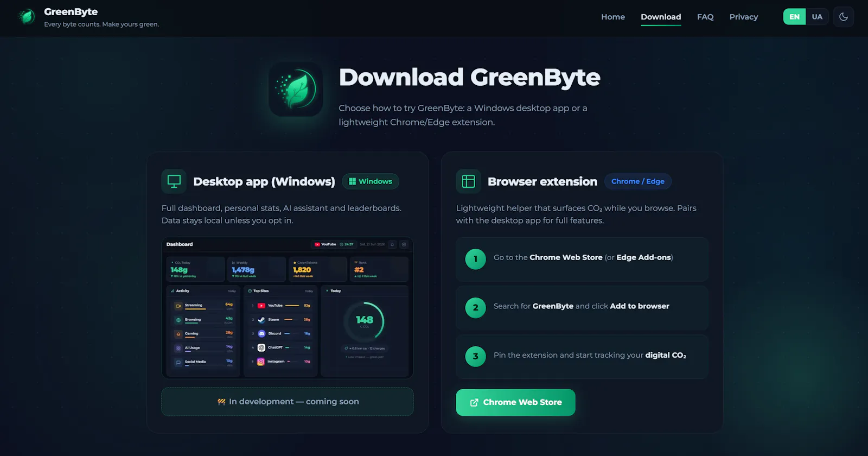Click the Instagram icon in Top Sites list
Viewport: 868px width, 456px height.
point(261,362)
